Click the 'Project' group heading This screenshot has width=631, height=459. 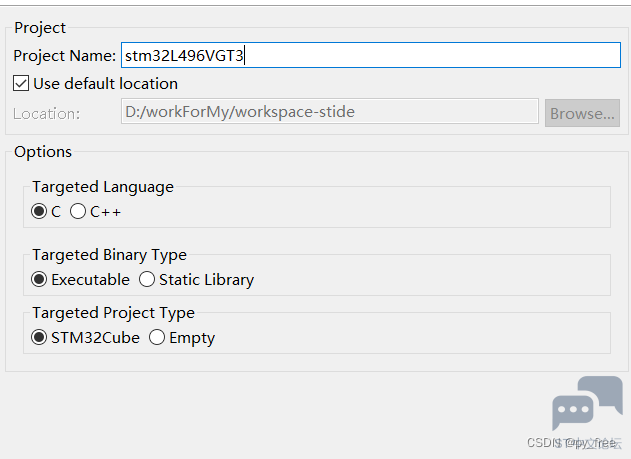[39, 28]
